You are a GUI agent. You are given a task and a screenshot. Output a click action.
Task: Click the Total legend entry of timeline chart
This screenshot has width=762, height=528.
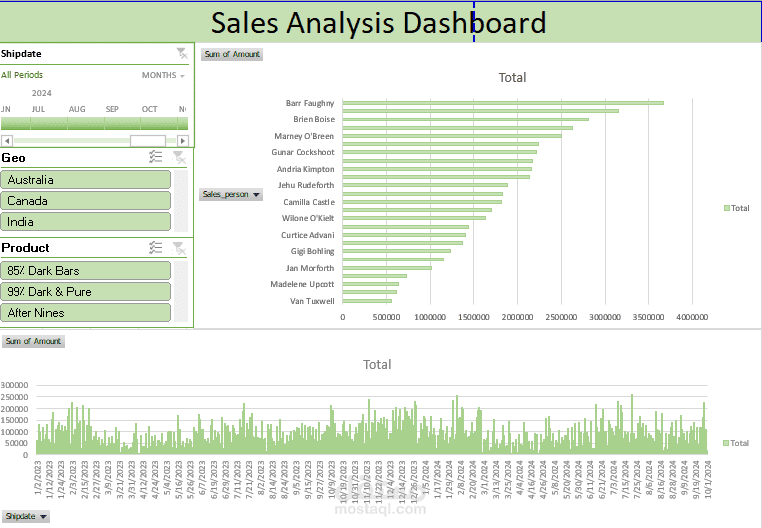coord(736,443)
